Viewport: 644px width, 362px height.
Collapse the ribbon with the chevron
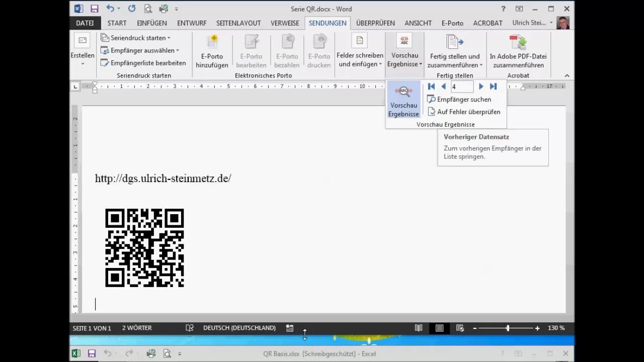(567, 75)
